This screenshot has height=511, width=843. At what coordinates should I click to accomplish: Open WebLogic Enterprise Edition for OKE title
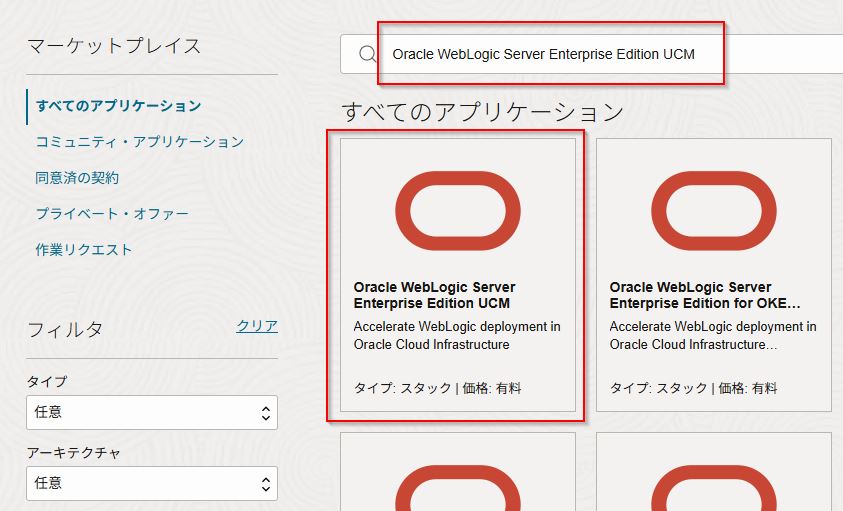[704, 295]
